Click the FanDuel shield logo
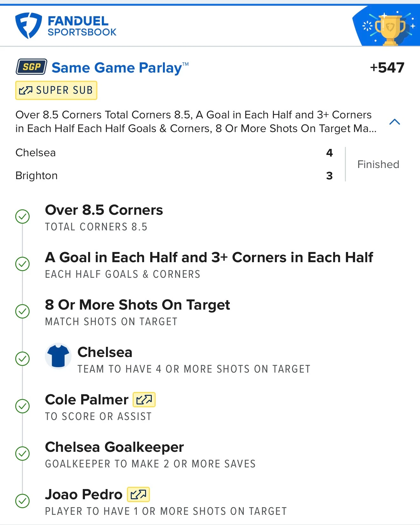 point(29,25)
